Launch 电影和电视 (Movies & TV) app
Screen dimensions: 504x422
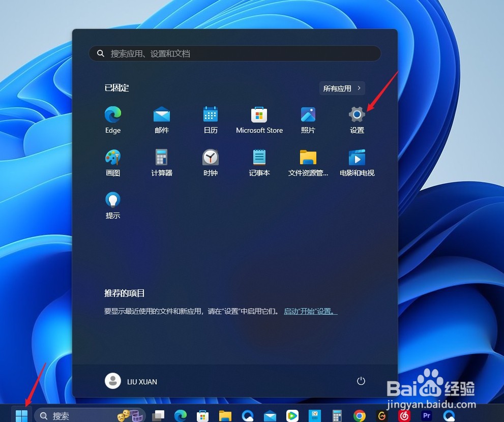357,163
